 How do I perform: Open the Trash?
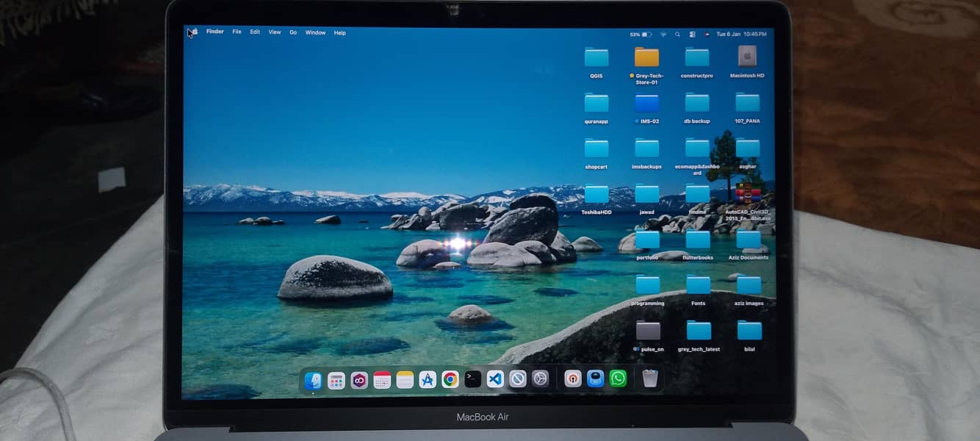649,378
